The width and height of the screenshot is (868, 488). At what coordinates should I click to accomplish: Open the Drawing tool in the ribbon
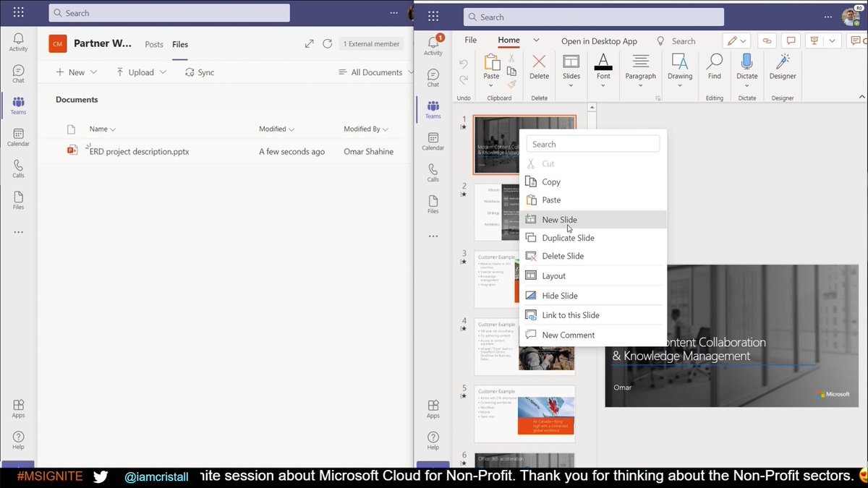679,65
